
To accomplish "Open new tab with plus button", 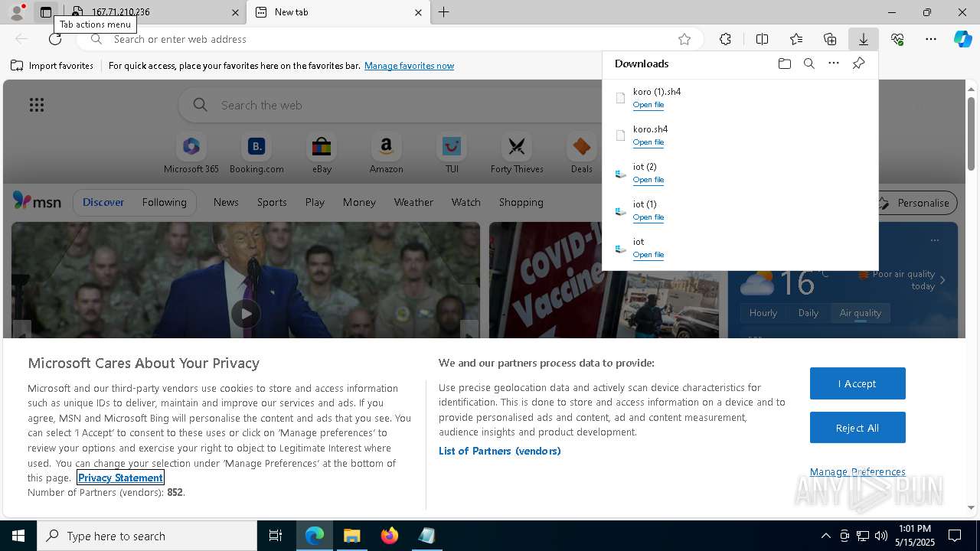I will click(444, 12).
